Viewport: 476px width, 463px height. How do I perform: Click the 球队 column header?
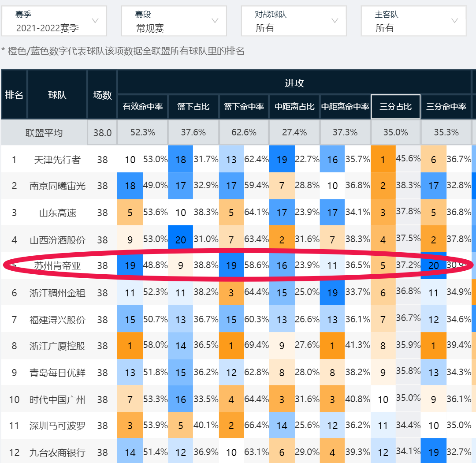(x=57, y=95)
